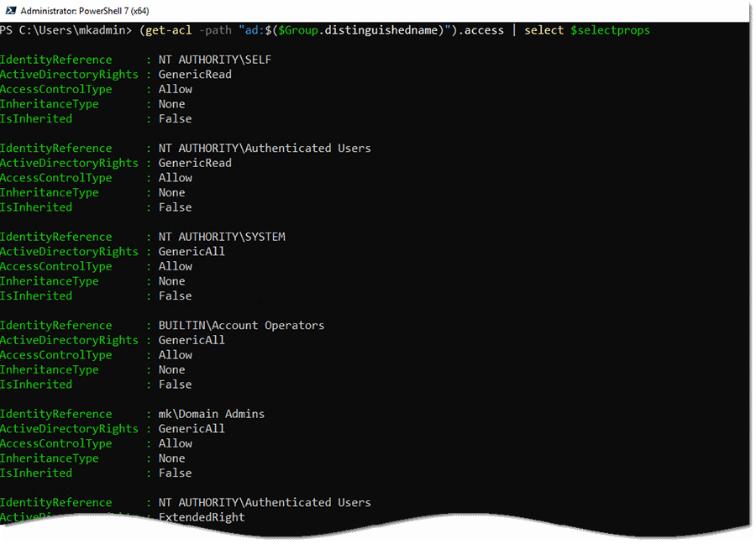Click the BUILTIN\Account Operators identity value
Image resolution: width=756 pixels, height=544 pixels.
[x=241, y=326]
